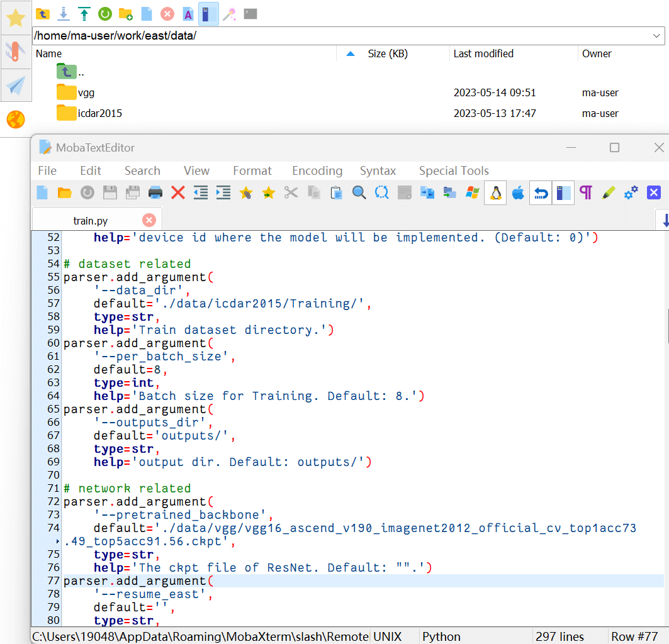Open editor settings gears icon
Viewport: 669px width, 644px height.
[x=631, y=193]
